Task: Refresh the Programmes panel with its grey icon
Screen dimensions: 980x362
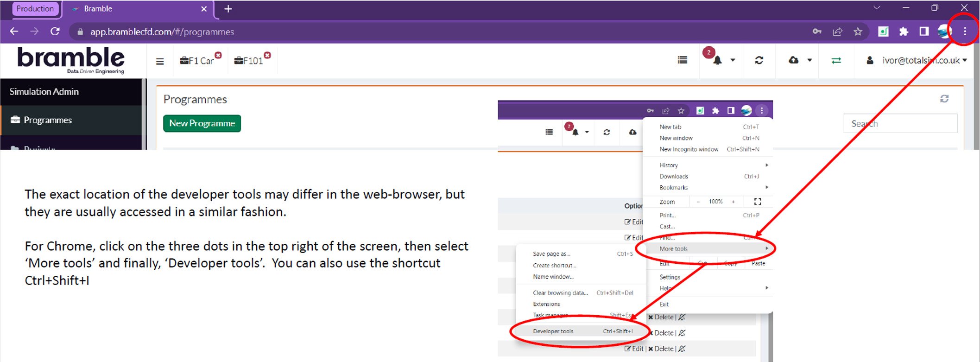Action: (x=944, y=99)
